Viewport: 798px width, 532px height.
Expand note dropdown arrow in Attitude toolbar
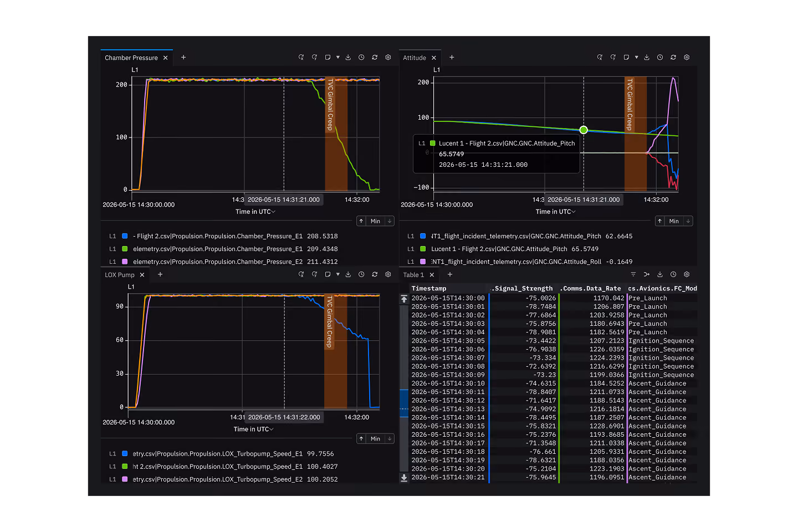click(636, 57)
